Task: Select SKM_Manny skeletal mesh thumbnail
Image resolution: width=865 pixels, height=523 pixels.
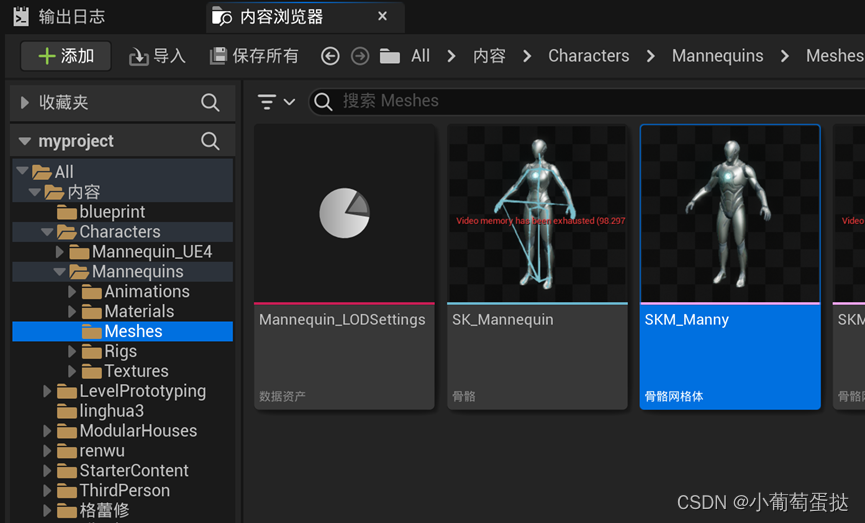Action: 730,214
